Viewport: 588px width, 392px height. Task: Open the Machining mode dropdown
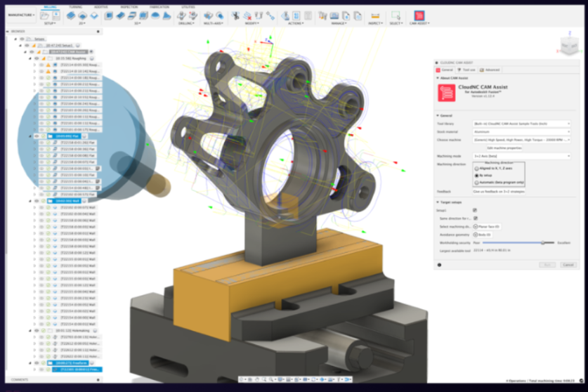pos(521,156)
